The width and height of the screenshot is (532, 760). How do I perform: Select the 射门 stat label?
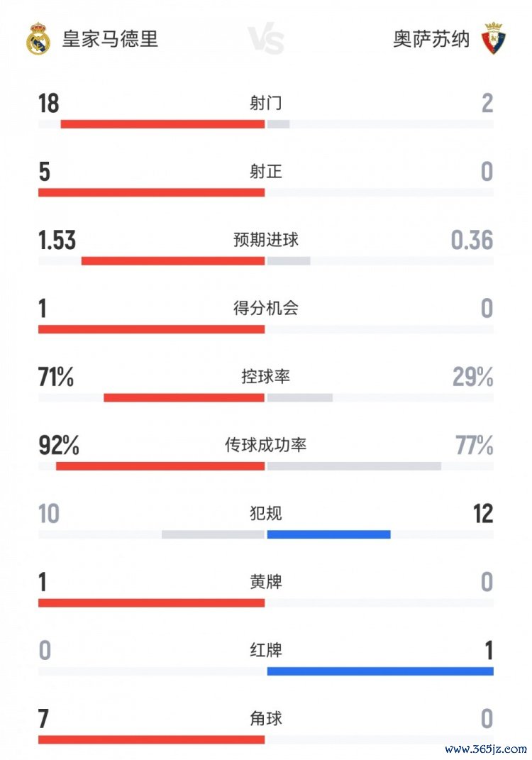pos(266,104)
